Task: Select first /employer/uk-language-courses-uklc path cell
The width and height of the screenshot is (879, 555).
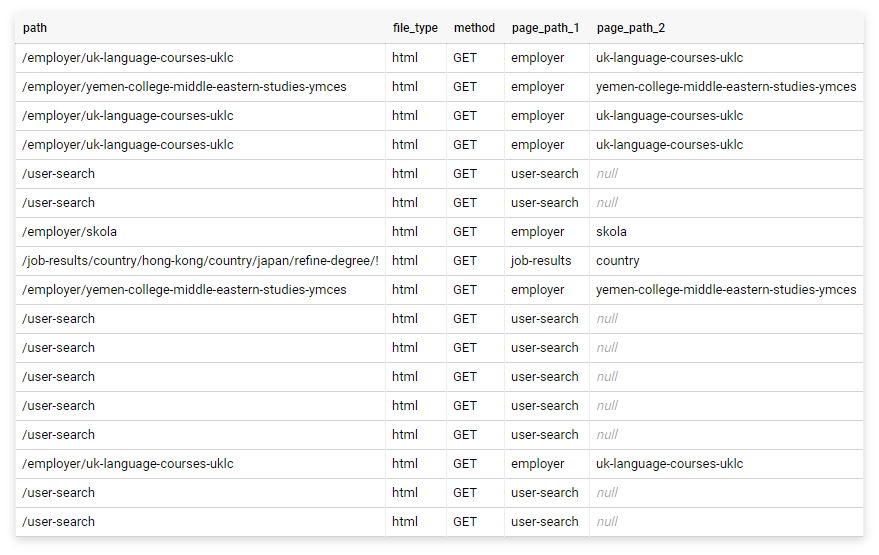Action: (128, 58)
